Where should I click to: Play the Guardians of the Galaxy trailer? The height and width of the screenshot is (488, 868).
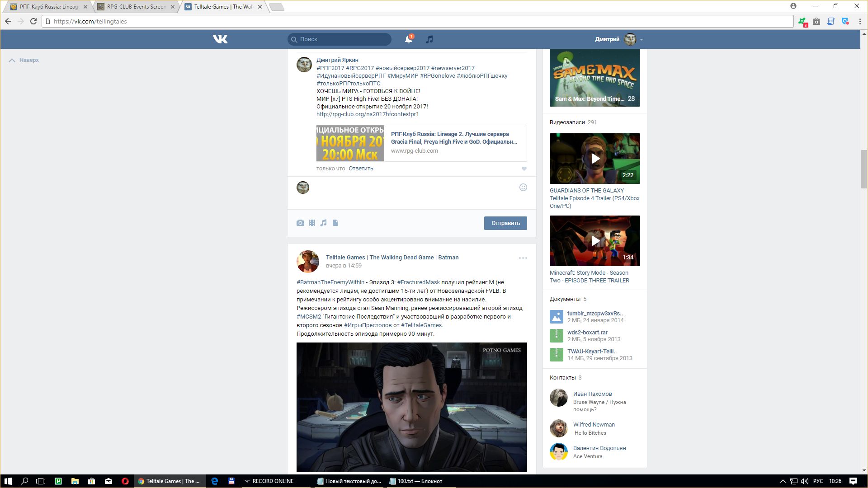pyautogui.click(x=595, y=159)
